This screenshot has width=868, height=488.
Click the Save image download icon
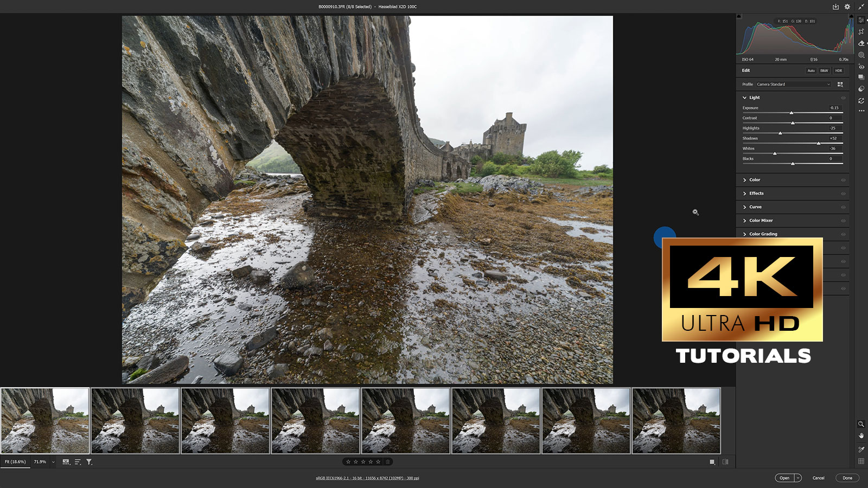835,7
